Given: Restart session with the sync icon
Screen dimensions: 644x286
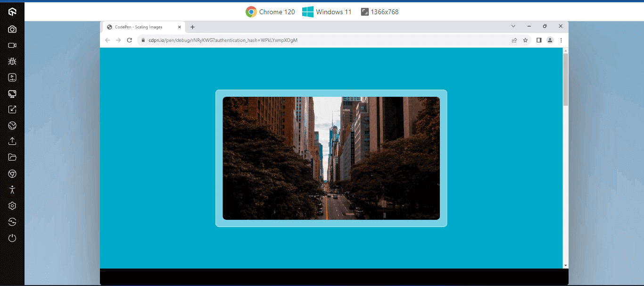Looking at the screenshot, I should pyautogui.click(x=12, y=222).
